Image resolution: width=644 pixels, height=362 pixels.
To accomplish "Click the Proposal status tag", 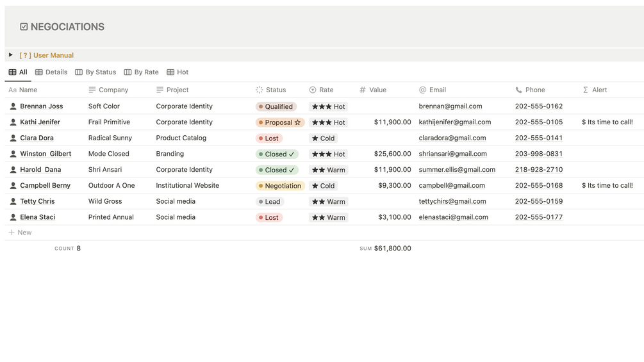I will click(279, 122).
